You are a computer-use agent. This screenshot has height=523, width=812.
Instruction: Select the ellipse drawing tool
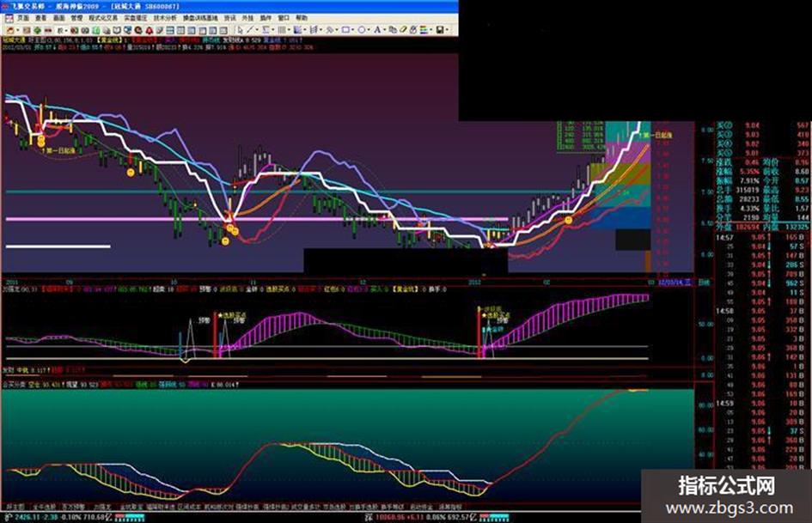[362, 30]
